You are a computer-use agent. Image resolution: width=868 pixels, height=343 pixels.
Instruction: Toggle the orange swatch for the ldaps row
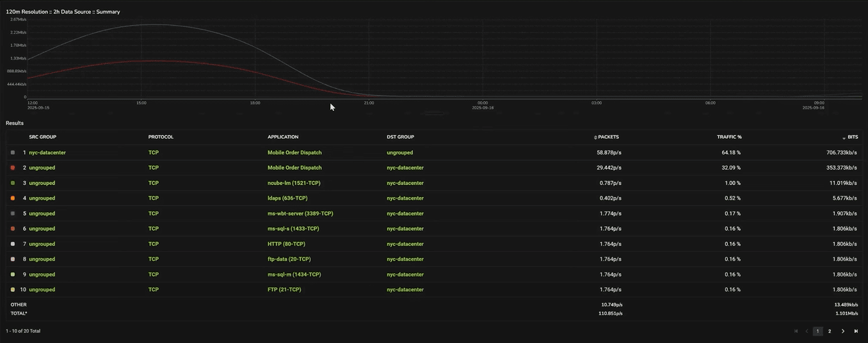point(13,198)
